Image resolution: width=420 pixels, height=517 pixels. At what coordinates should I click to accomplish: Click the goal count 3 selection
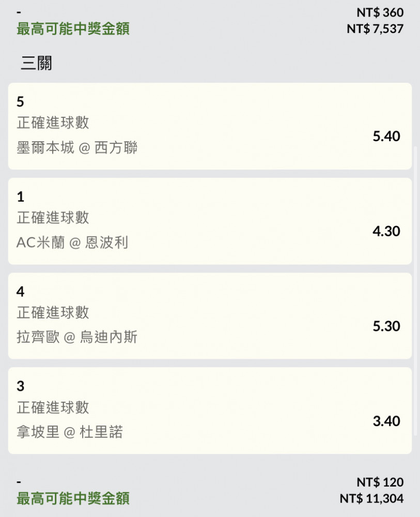[x=21, y=386]
